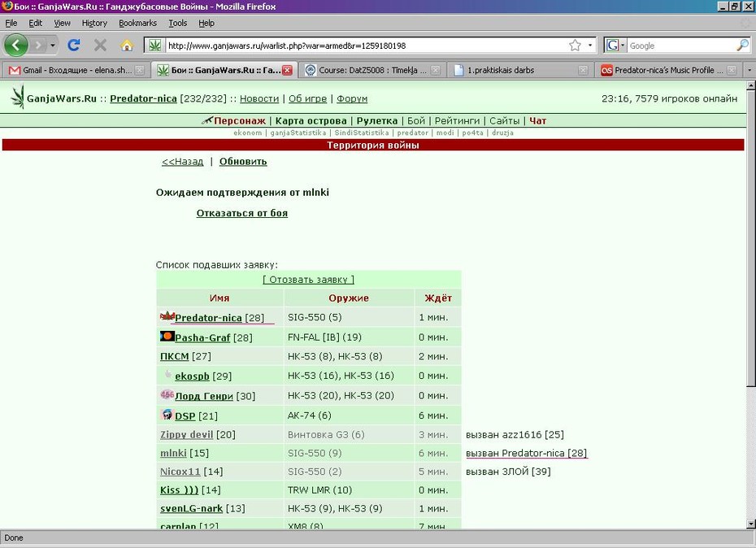Click the Firefox icon in the title bar
Viewport: 756px width, 548px height.
tap(7, 7)
